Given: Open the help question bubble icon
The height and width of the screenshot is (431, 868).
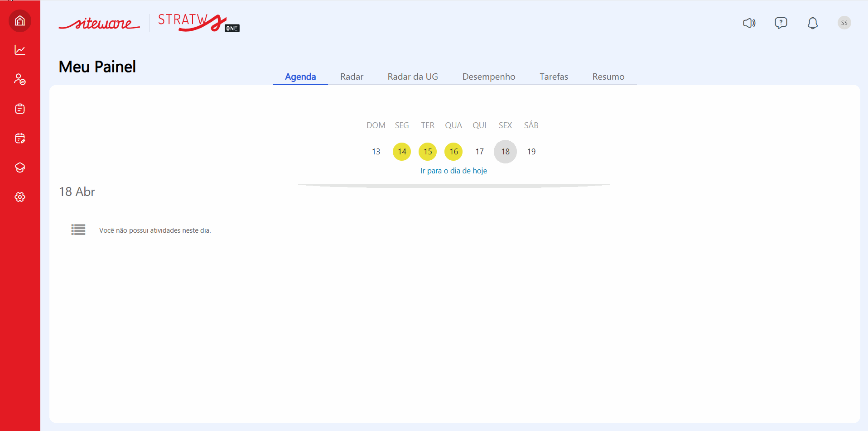Looking at the screenshot, I should click(x=781, y=23).
